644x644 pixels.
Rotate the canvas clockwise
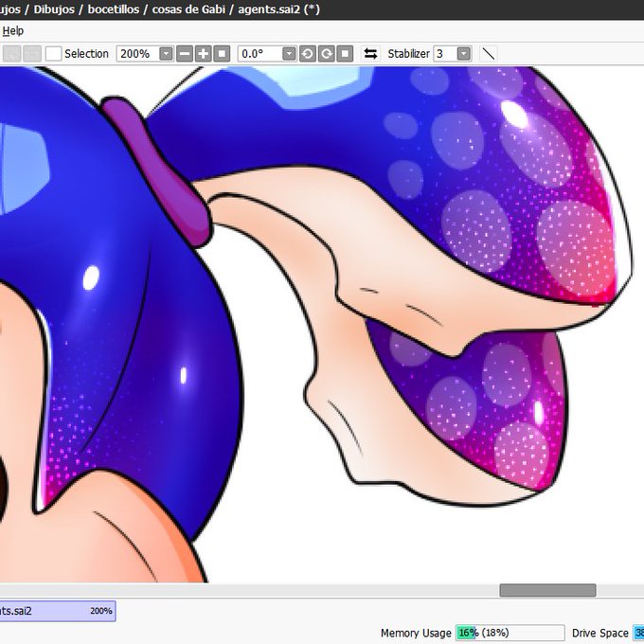point(327,54)
